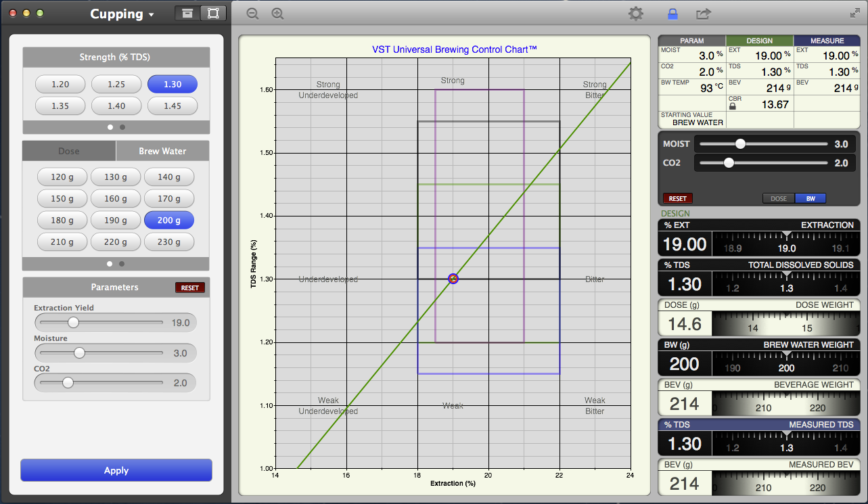Click the PARAM column header
The image size is (868, 504).
point(691,41)
